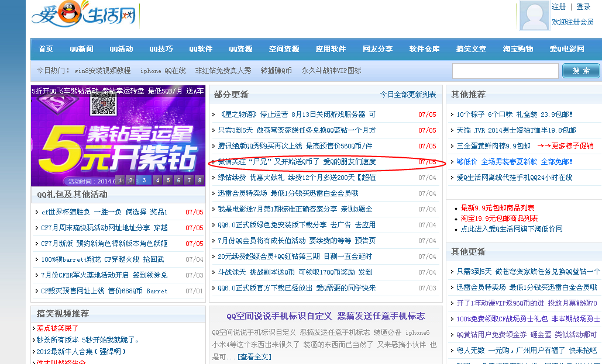Open article 《星之物语》停止运营
602x364 pixels.
click(297, 115)
